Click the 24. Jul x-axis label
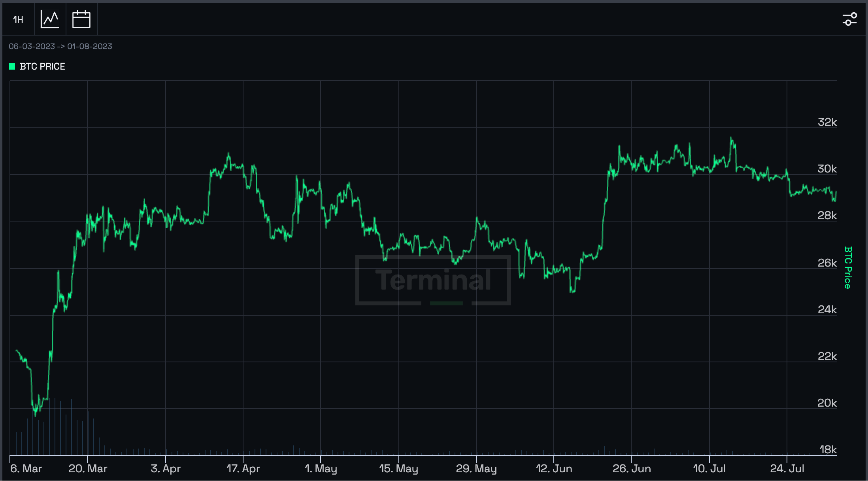The image size is (868, 481). pyautogui.click(x=787, y=469)
